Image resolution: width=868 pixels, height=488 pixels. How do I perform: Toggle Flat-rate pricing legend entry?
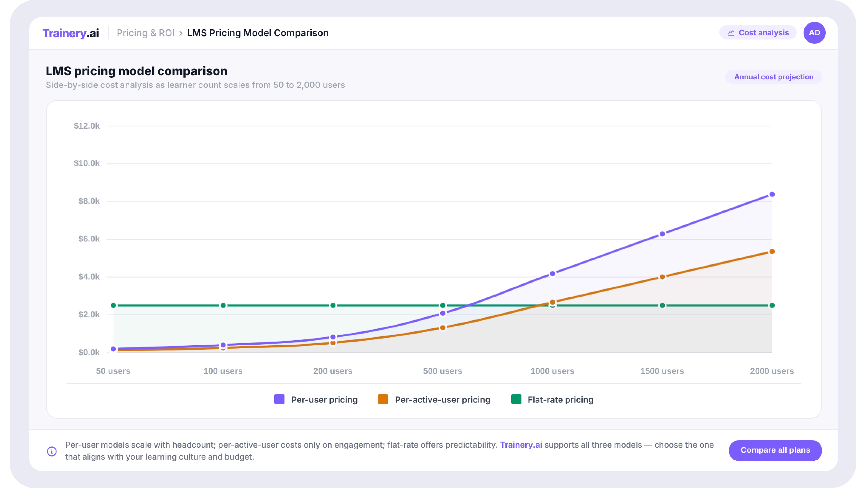(x=553, y=400)
